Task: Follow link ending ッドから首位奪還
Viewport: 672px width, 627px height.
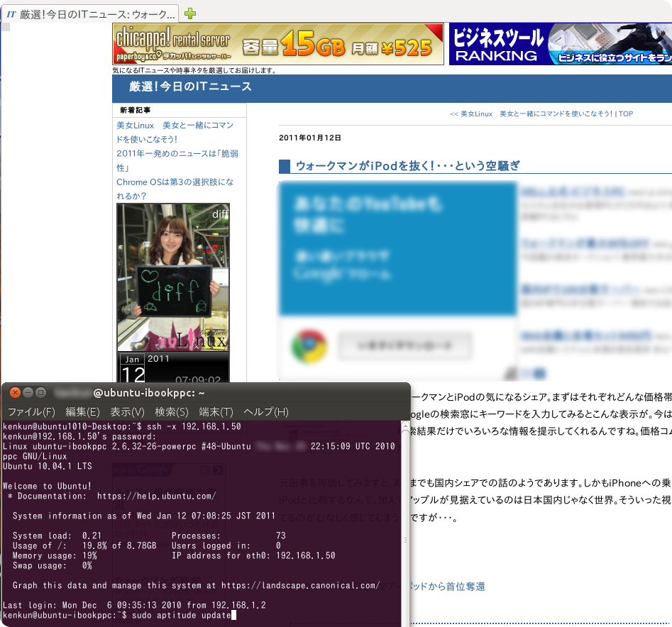Action: (448, 587)
